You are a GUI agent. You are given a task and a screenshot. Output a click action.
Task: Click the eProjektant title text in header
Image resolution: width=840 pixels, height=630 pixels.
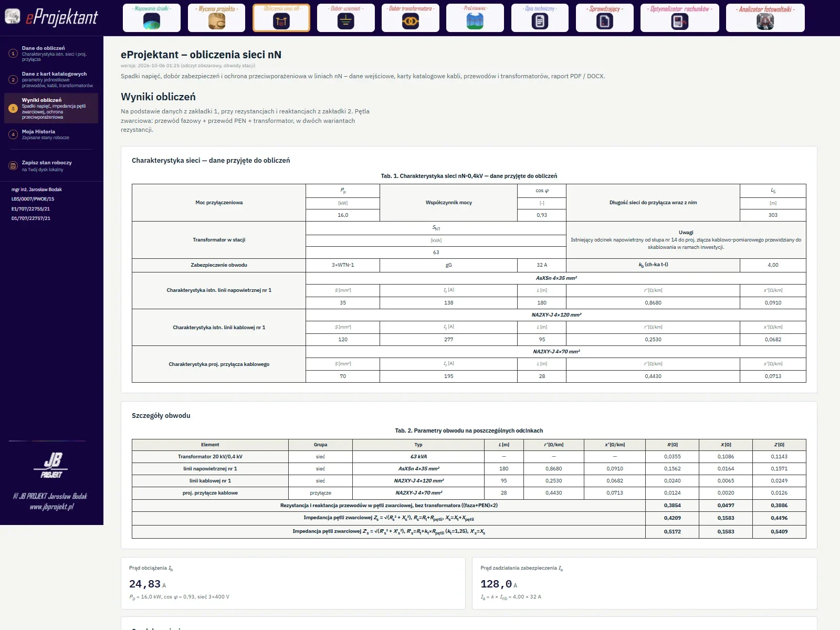62,17
